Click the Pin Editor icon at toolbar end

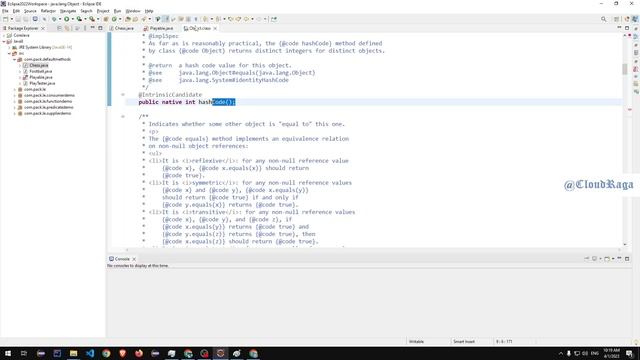[x=274, y=19]
